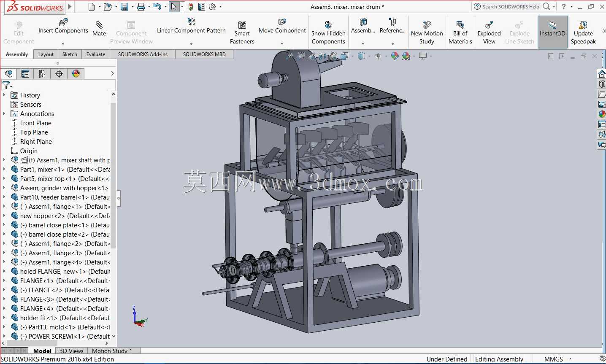Rebuild the model with the traffic light icon
Image resolution: width=606 pixels, height=364 pixels.
click(x=191, y=7)
